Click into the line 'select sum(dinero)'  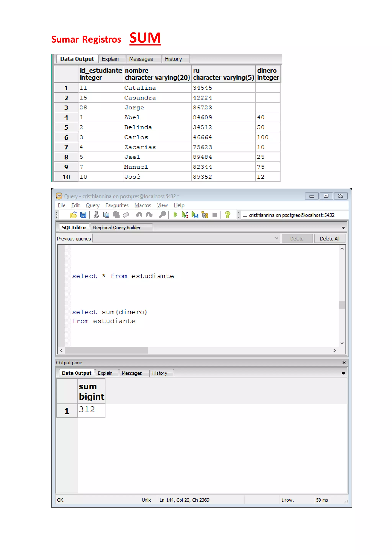(x=110, y=312)
